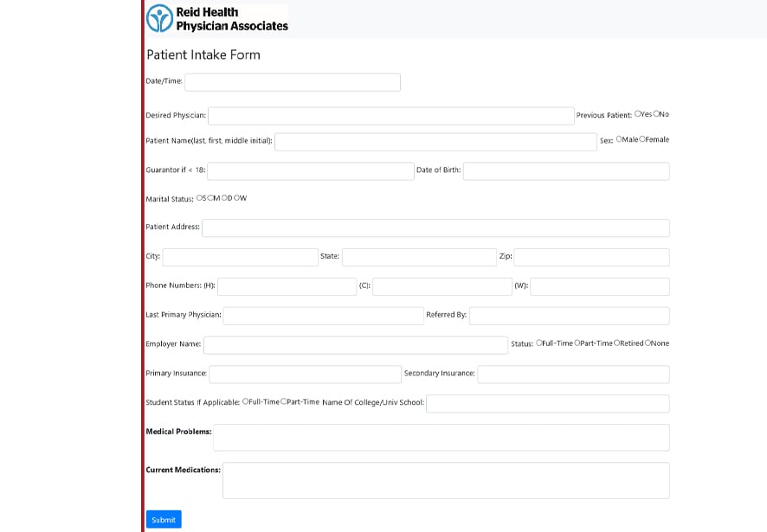Click the Reid Health logo icon
The height and width of the screenshot is (532, 767).
tap(158, 16)
